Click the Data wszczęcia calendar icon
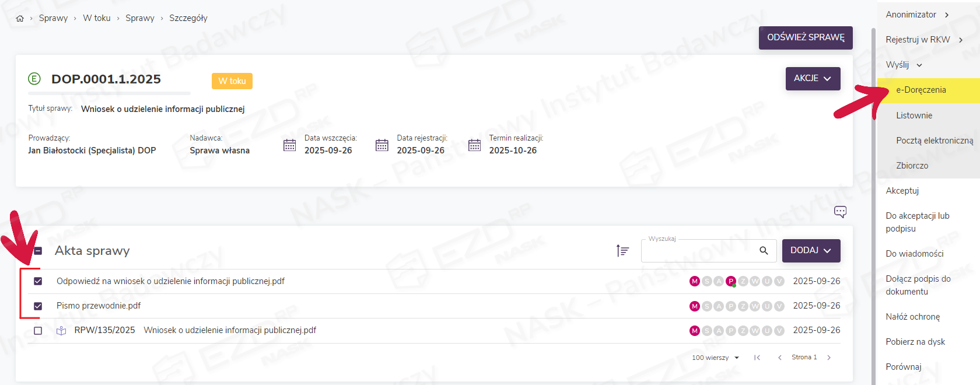The width and height of the screenshot is (980, 385). pyautogui.click(x=289, y=145)
